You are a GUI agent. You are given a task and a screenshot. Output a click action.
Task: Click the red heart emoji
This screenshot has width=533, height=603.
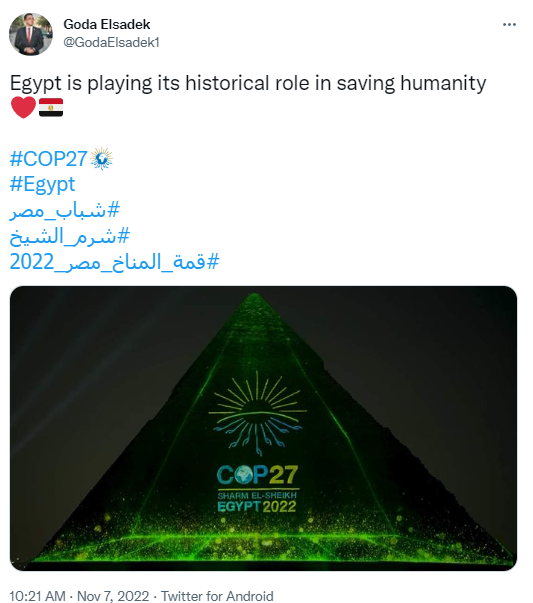(x=23, y=107)
